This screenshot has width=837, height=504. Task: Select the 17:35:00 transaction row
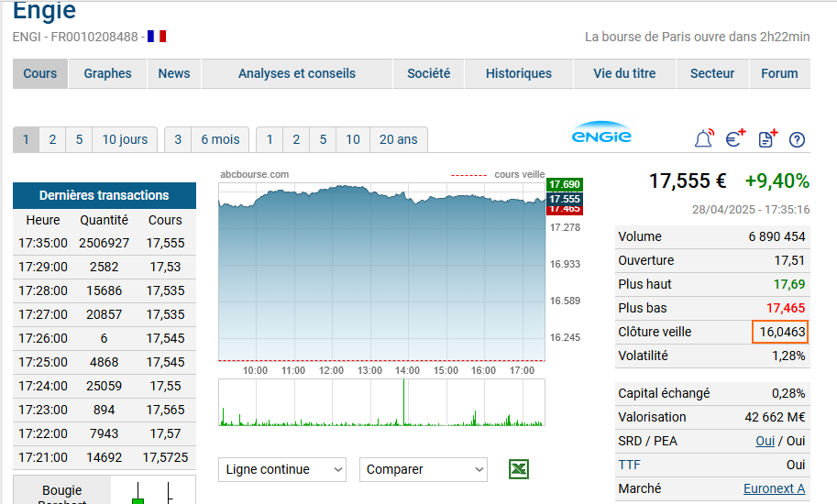(105, 243)
